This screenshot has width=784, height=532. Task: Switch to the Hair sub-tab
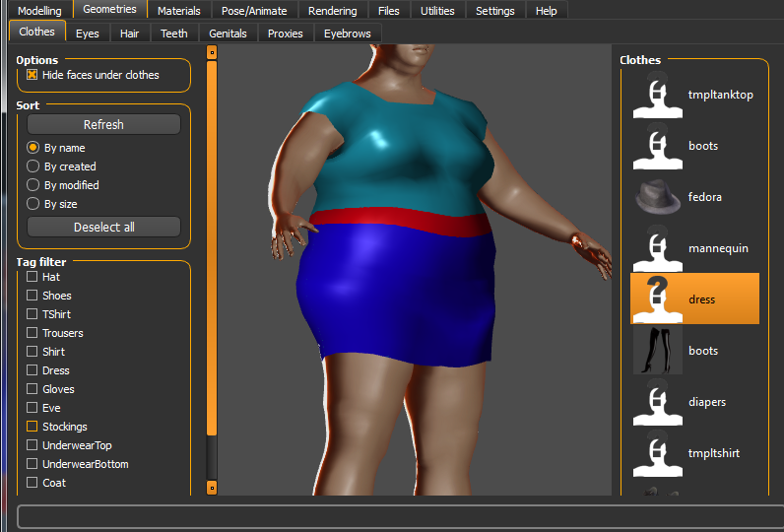[x=129, y=33]
